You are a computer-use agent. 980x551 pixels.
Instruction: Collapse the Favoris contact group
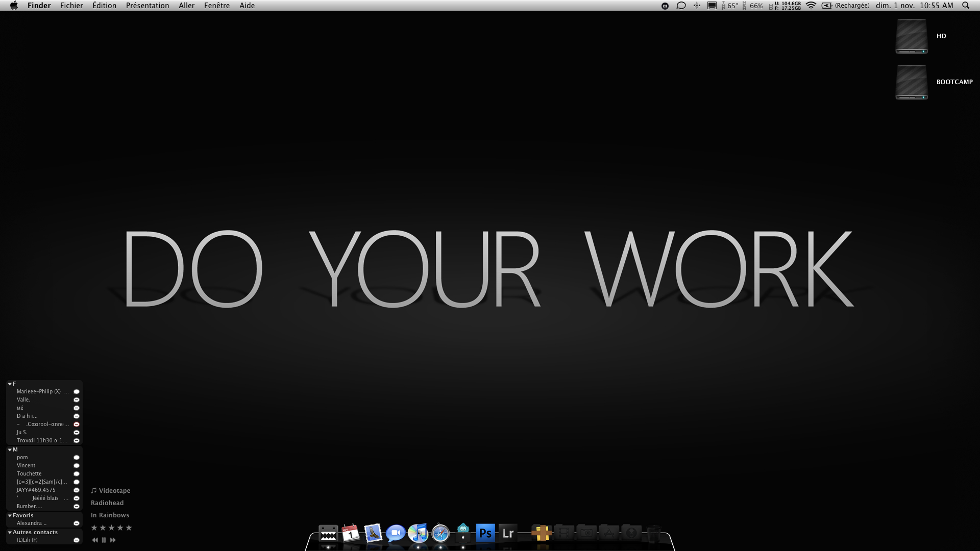[10, 515]
